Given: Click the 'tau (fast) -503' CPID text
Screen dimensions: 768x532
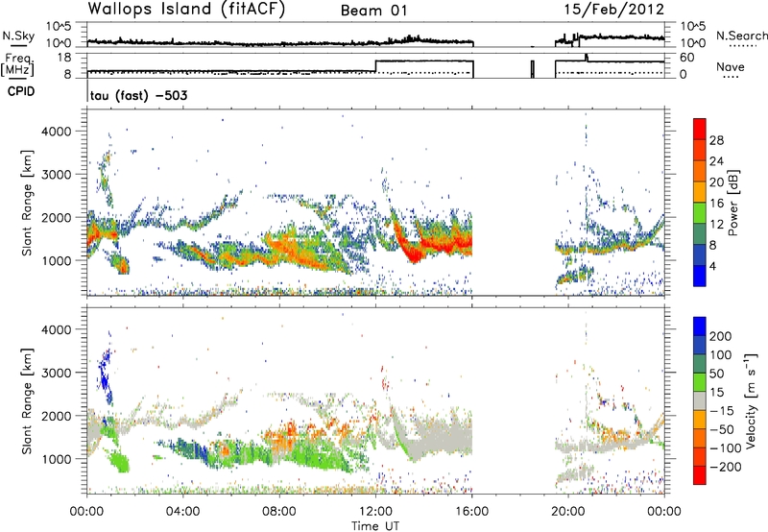Looking at the screenshot, I should click(x=138, y=95).
